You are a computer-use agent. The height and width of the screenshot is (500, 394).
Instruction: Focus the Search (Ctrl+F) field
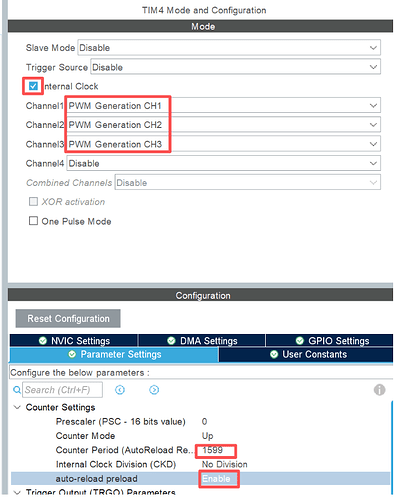point(62,390)
